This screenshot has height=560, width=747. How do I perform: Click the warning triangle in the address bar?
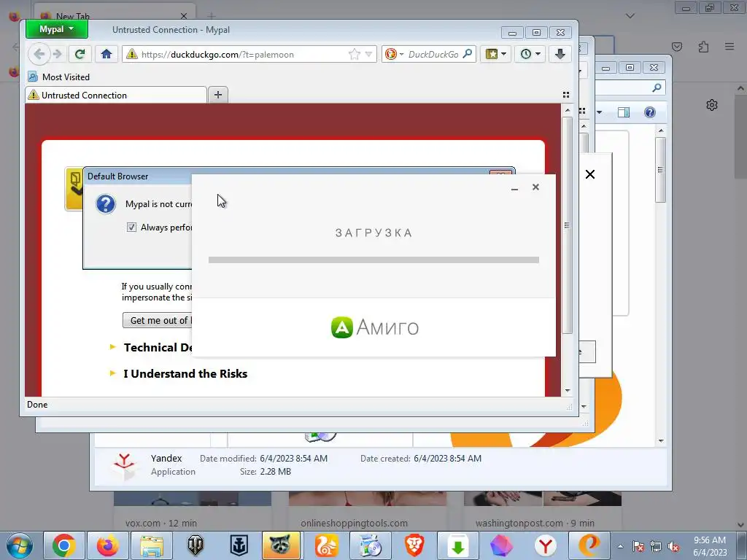pos(131,54)
